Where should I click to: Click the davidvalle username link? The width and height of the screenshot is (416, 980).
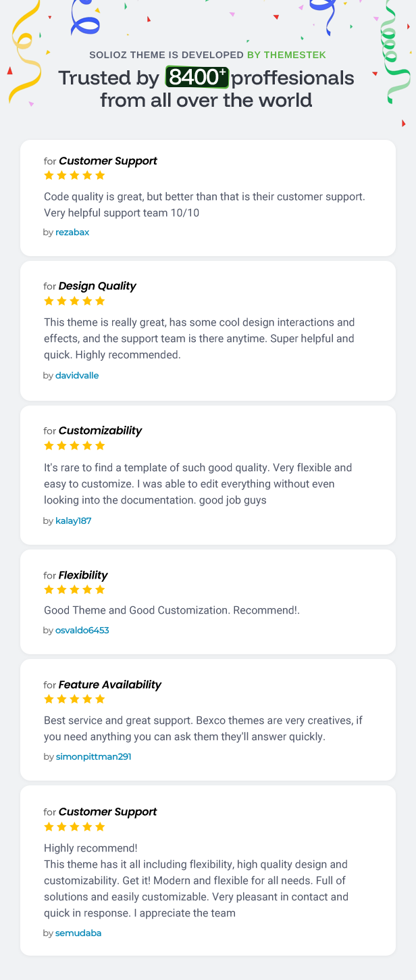tap(76, 375)
